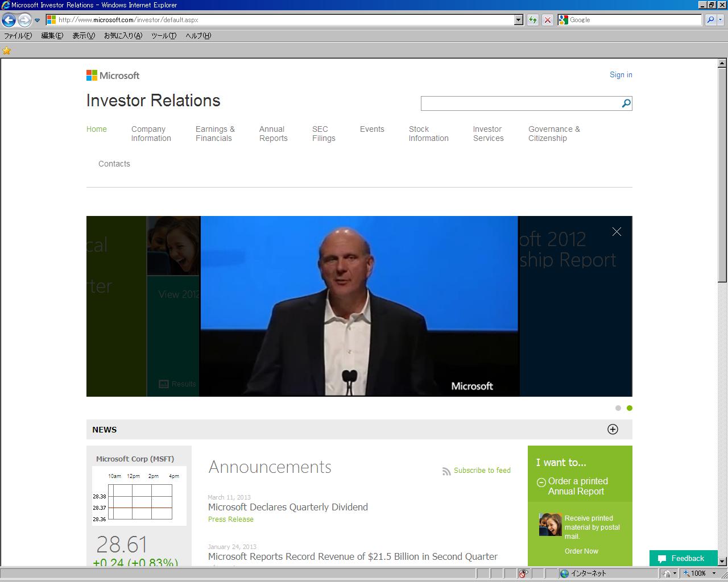Open Microsoft Declares Quarterly Dividend headline
The image size is (728, 582).
288,507
